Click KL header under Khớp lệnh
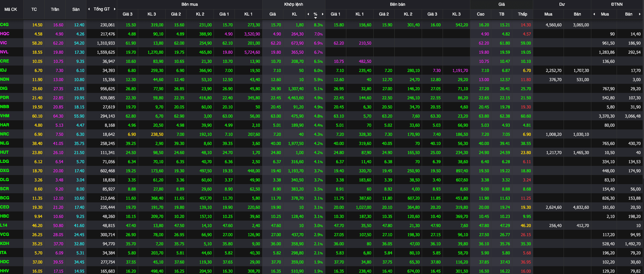The width and height of the screenshot is (644, 274). pos(295,14)
